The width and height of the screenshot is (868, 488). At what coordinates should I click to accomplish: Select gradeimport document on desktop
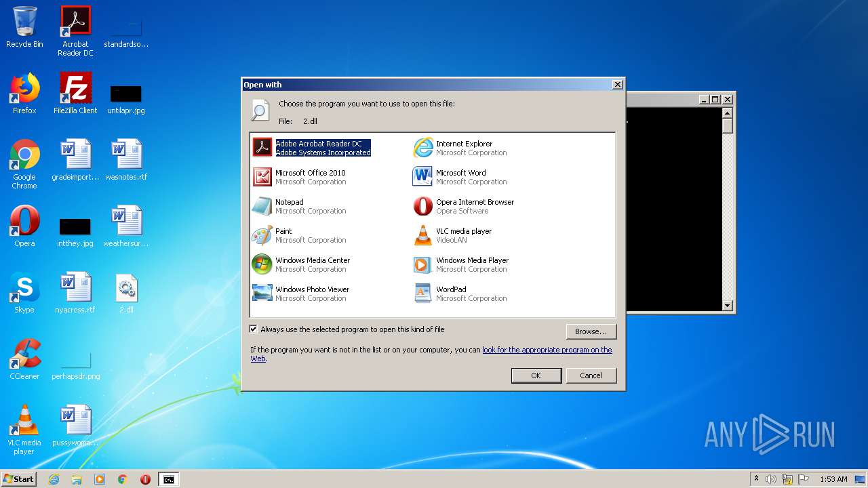pos(75,160)
